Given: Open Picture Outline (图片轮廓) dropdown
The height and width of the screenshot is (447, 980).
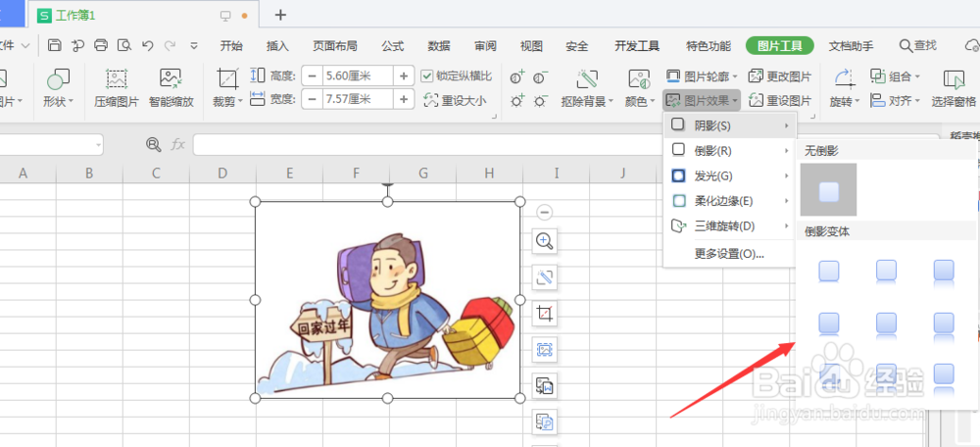Looking at the screenshot, I should click(702, 76).
